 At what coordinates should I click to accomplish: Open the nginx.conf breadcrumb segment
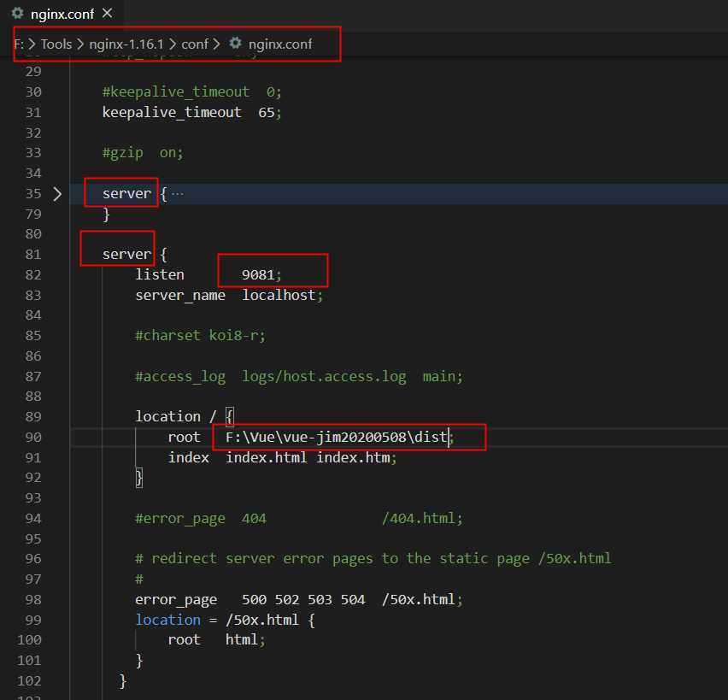click(x=280, y=44)
